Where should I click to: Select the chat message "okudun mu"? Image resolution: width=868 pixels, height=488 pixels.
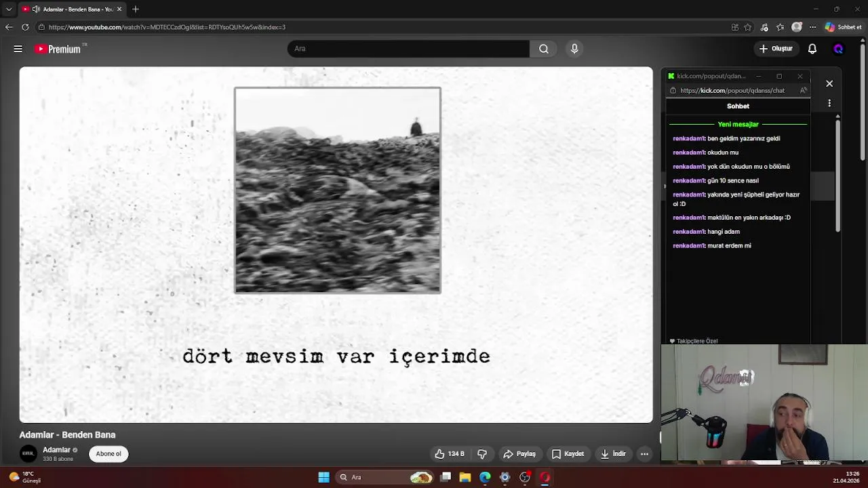click(723, 152)
